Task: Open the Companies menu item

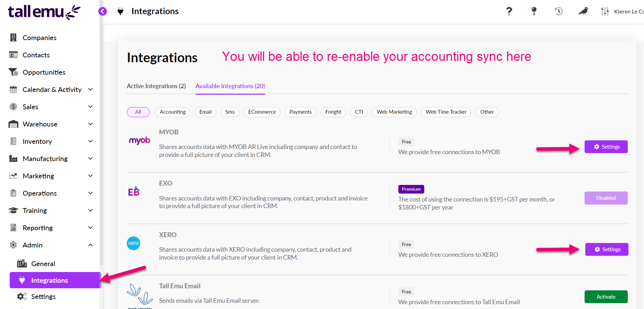Action: pos(39,38)
